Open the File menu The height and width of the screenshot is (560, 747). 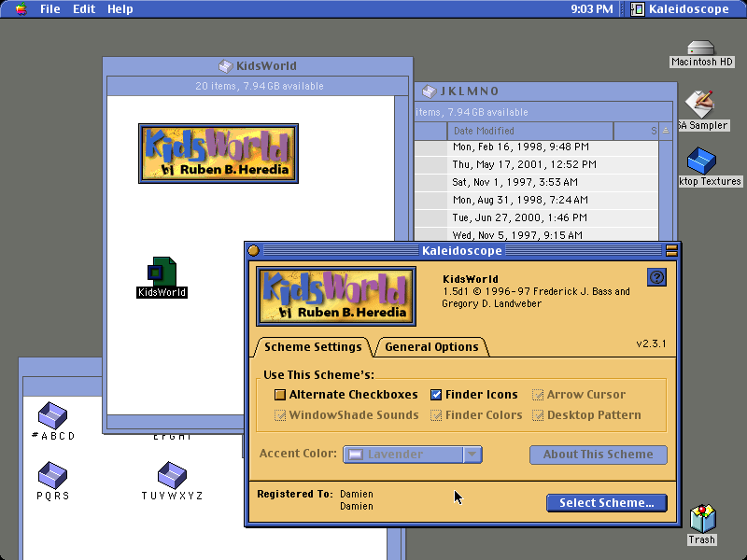50,9
